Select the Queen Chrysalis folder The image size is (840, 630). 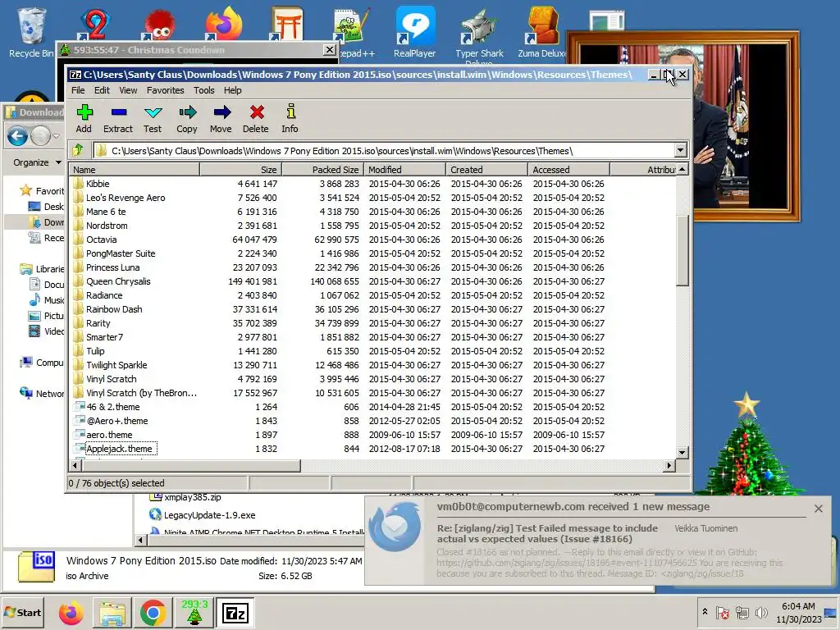pyautogui.click(x=118, y=281)
